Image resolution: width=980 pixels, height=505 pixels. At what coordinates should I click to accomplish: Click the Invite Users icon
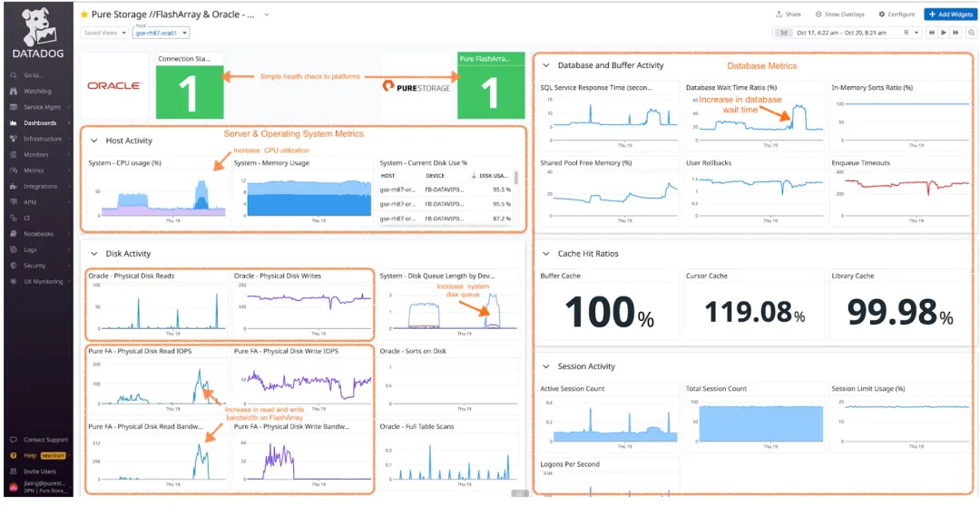(13, 471)
